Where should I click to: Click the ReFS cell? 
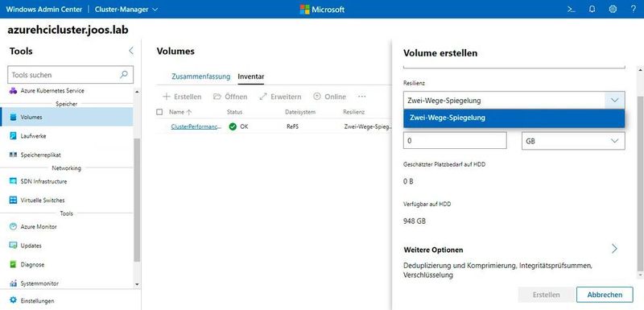[292, 127]
